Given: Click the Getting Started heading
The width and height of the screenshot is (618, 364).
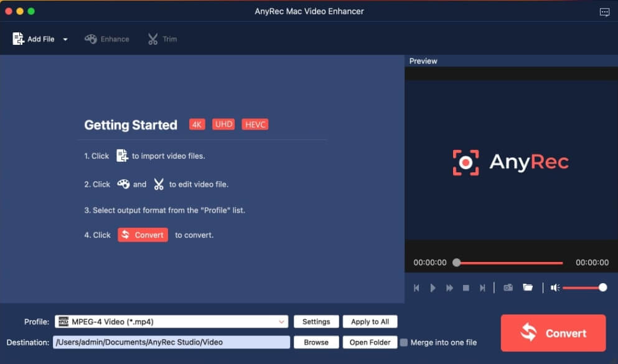Looking at the screenshot, I should 131,125.
